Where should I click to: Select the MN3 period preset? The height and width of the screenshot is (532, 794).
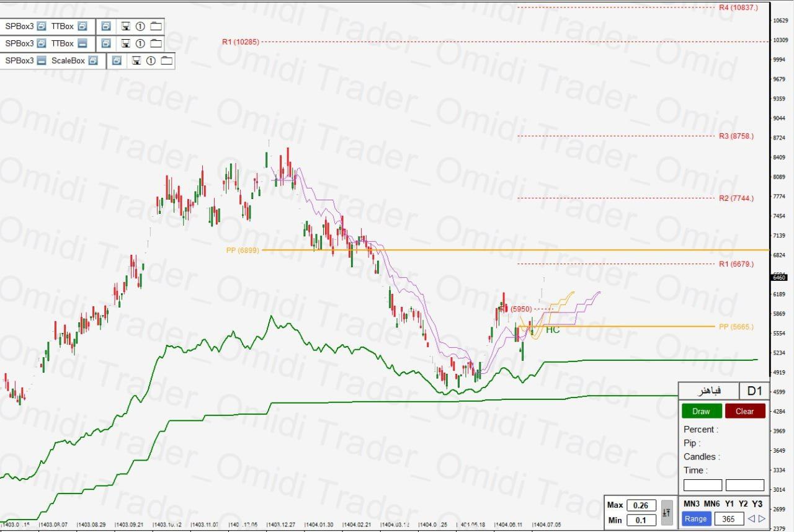[x=692, y=504]
